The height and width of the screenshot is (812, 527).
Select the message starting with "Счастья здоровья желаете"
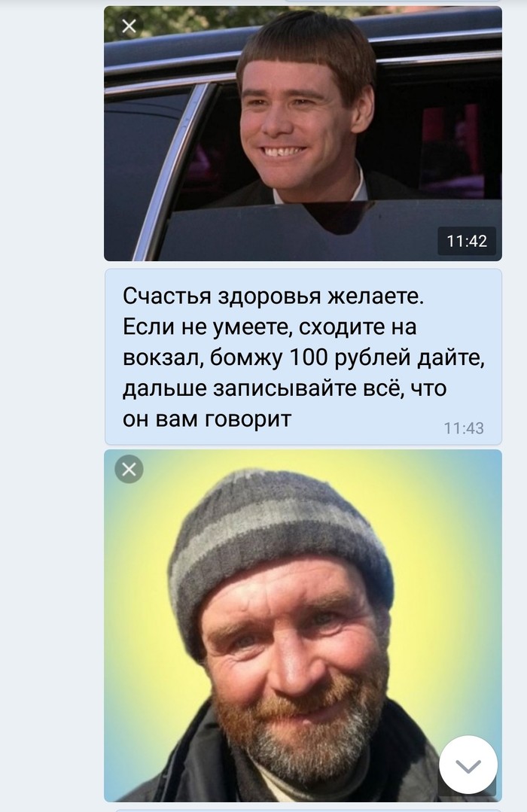point(303,357)
